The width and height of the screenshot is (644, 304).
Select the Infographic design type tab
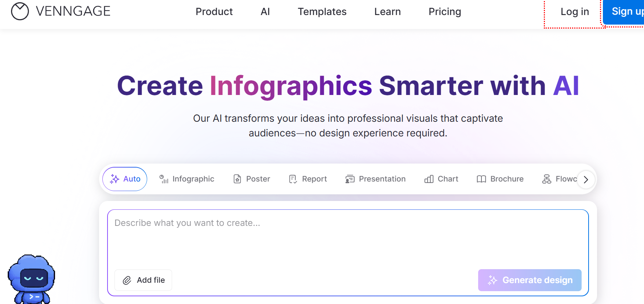[x=187, y=179]
